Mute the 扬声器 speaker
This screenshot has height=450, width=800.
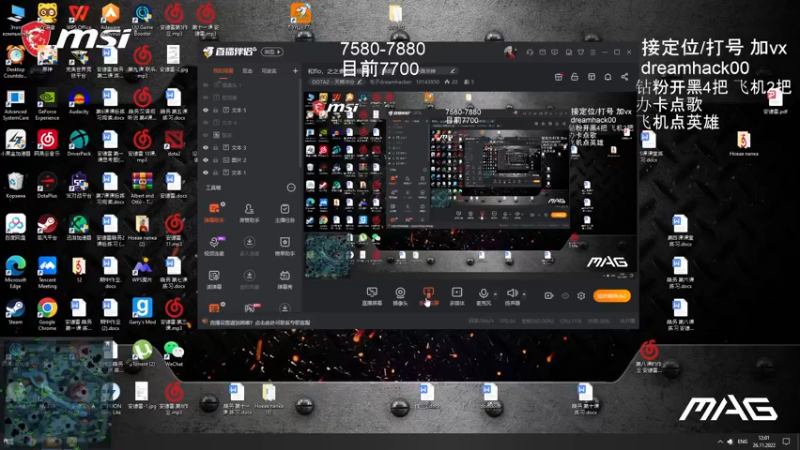[512, 296]
